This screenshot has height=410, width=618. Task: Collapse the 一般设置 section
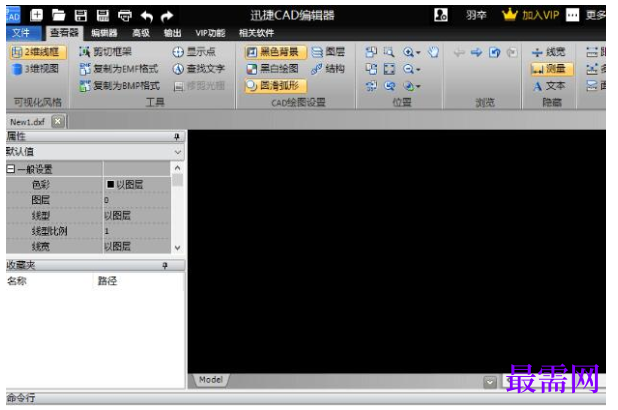click(x=11, y=169)
